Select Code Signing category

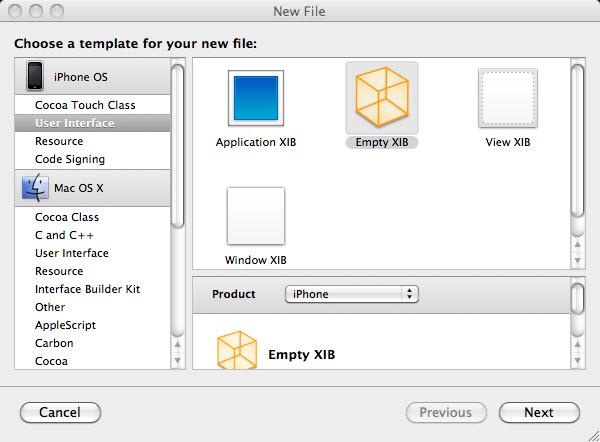pyautogui.click(x=93, y=159)
